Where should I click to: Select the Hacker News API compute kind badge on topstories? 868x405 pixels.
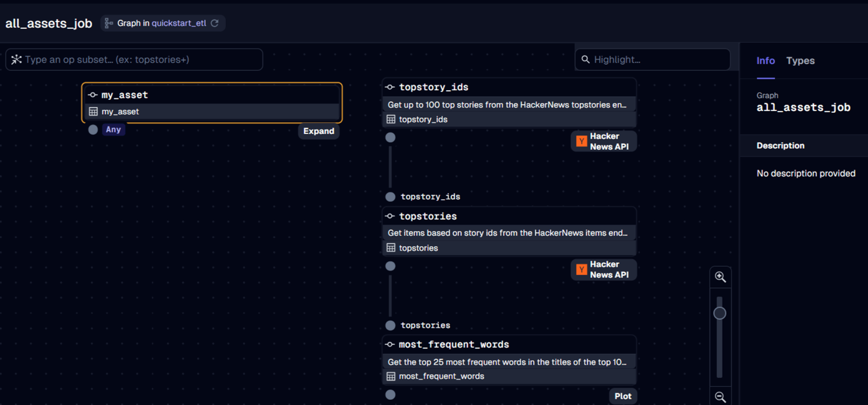tap(603, 270)
